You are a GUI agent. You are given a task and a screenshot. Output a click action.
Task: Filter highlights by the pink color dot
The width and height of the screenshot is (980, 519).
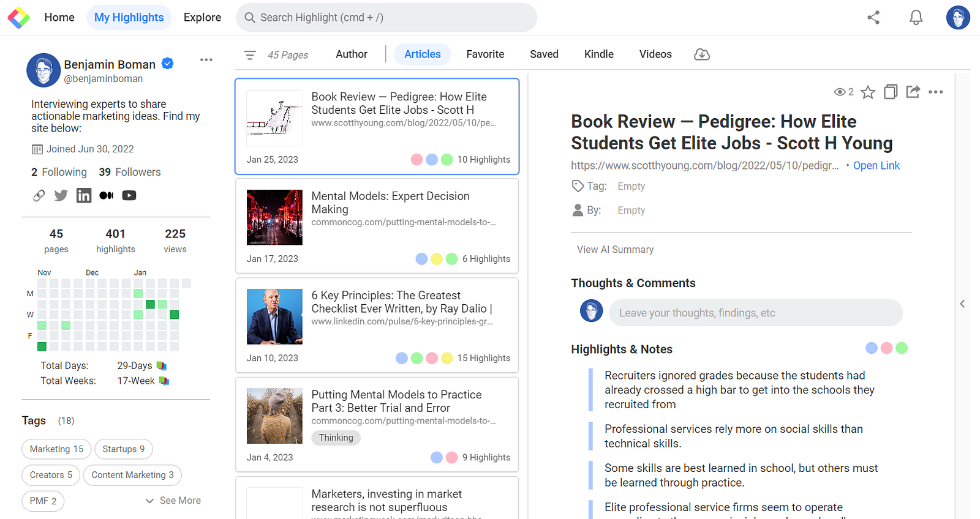tap(886, 348)
